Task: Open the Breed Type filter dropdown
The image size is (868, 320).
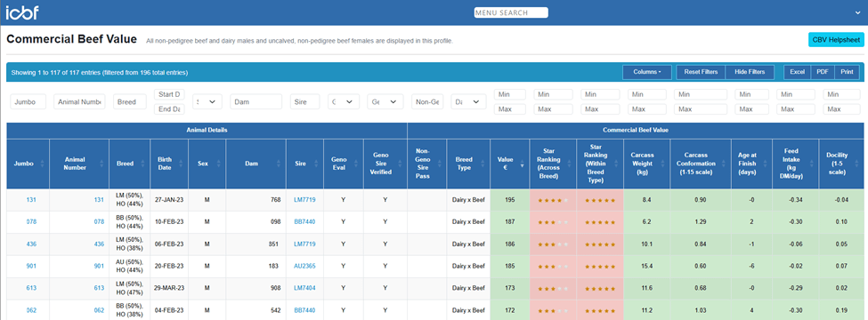Action: [x=468, y=101]
